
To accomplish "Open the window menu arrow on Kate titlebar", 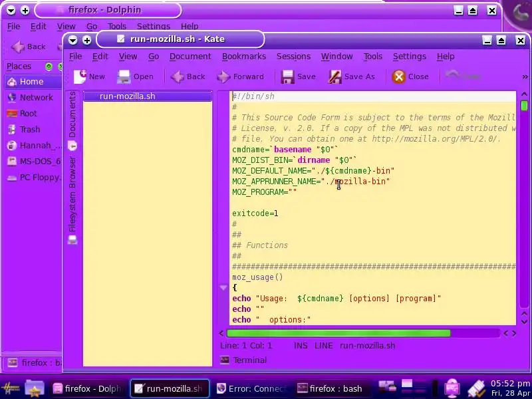I will tap(72, 40).
